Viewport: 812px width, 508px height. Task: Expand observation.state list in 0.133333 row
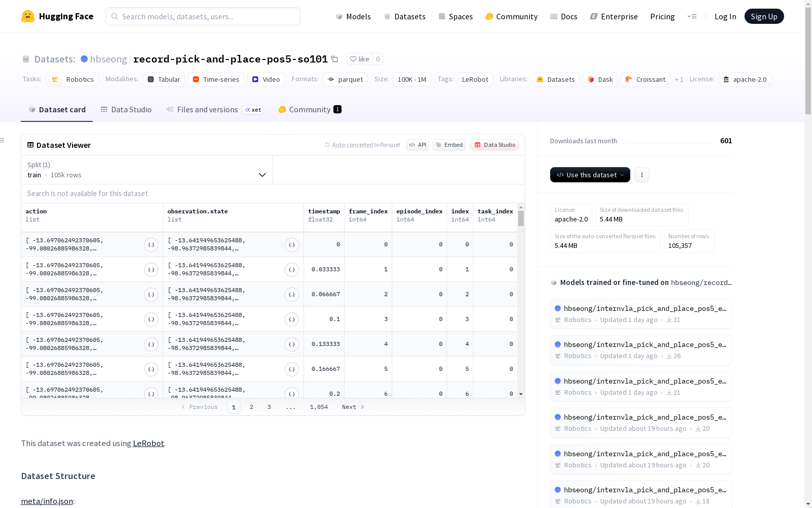tap(292, 344)
